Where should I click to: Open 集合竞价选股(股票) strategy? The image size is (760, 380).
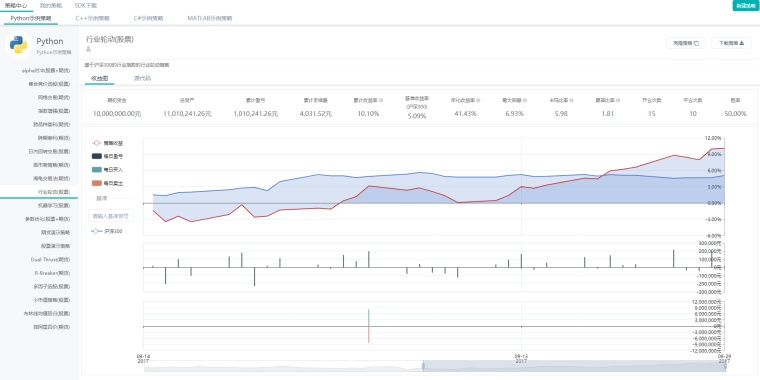pos(49,84)
